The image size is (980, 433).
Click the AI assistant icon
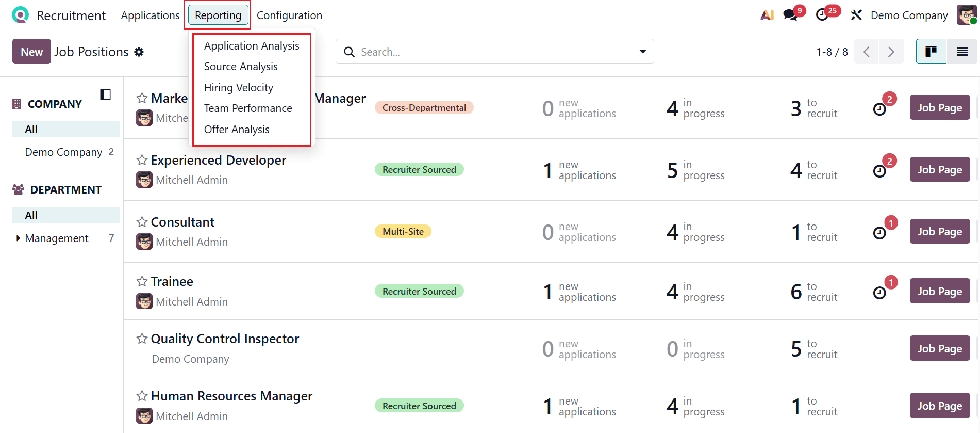767,15
